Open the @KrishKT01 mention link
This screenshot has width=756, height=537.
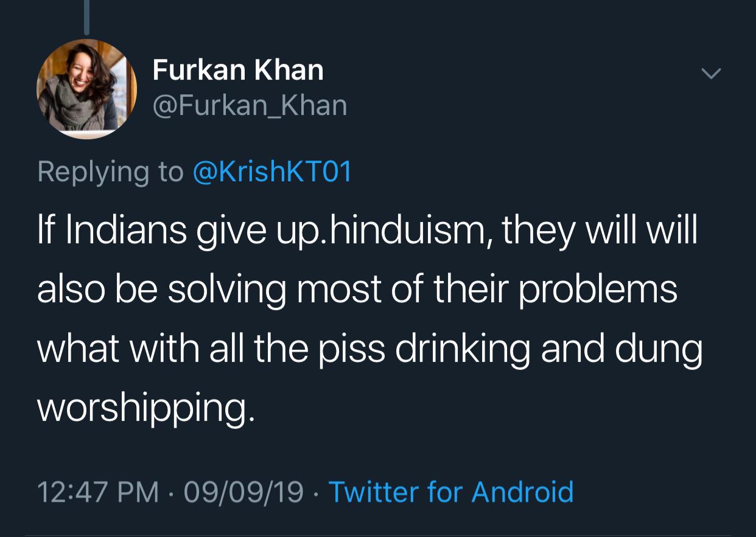click(x=272, y=171)
